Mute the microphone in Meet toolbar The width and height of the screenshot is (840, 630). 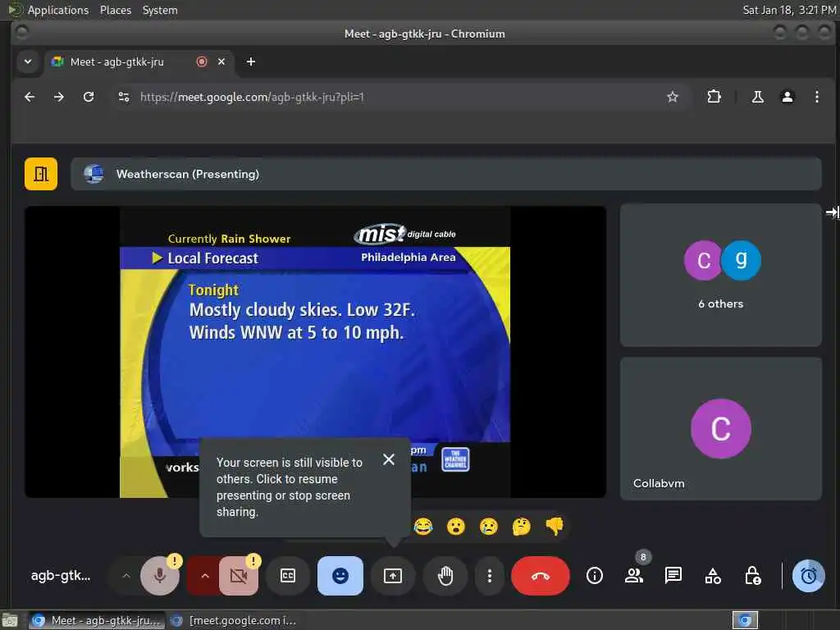(x=160, y=576)
